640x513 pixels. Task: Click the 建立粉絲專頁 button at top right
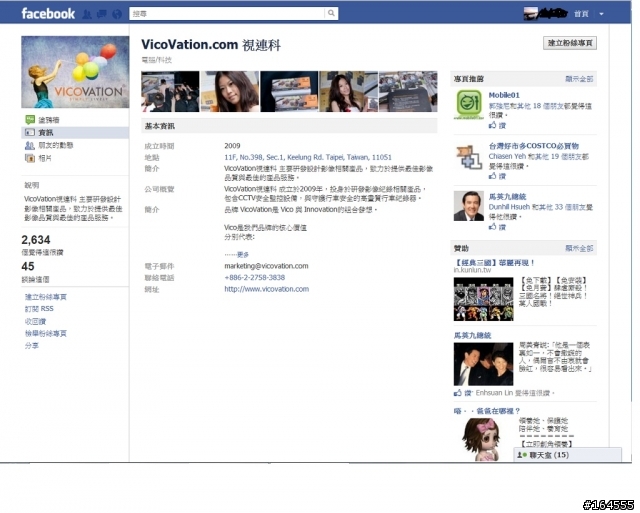(x=570, y=43)
